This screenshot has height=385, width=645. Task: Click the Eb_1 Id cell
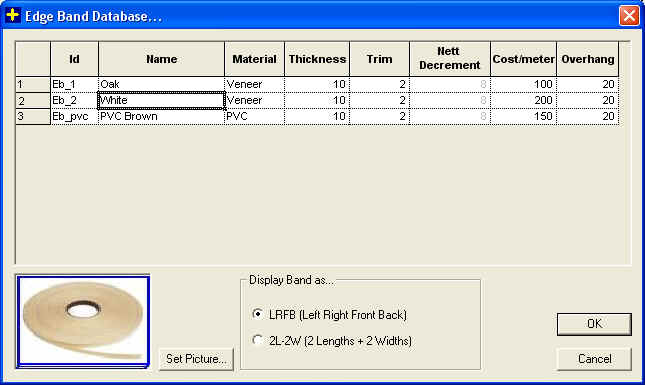(x=74, y=84)
